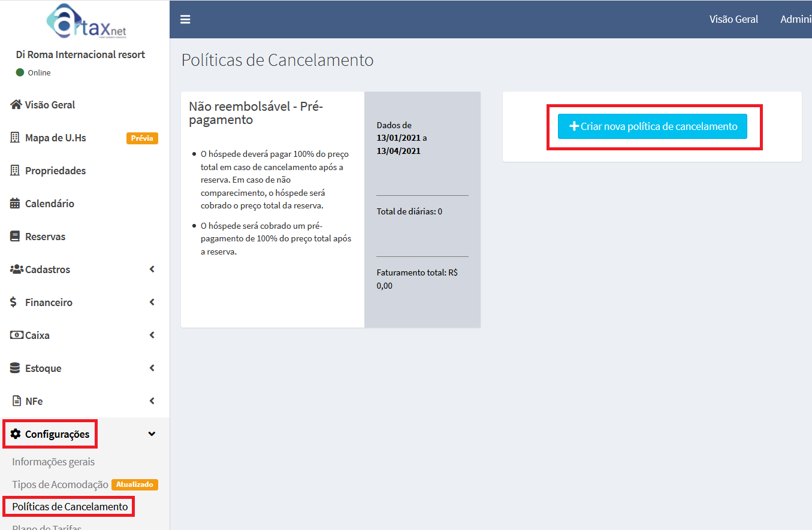Click the Artaxnet logo
The height and width of the screenshot is (530, 812).
click(x=86, y=21)
